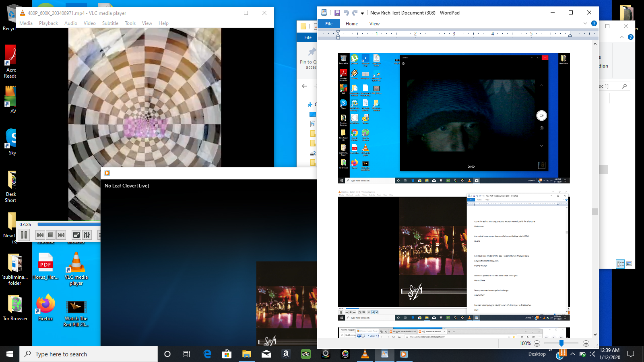Open File Explorer from taskbar
644x362 pixels.
(246, 354)
